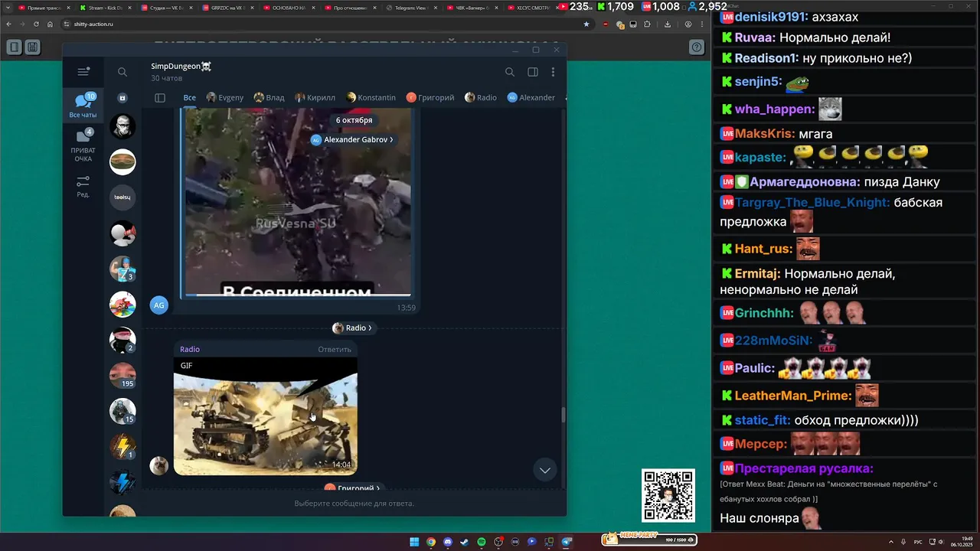This screenshot has height=551, width=980.
Task: Open 'Приват очка' chat folder
Action: point(83,146)
